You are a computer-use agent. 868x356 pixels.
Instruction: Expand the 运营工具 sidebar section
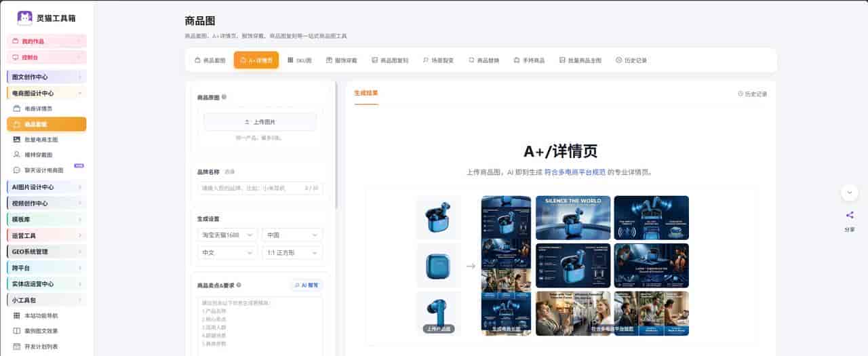coord(47,235)
